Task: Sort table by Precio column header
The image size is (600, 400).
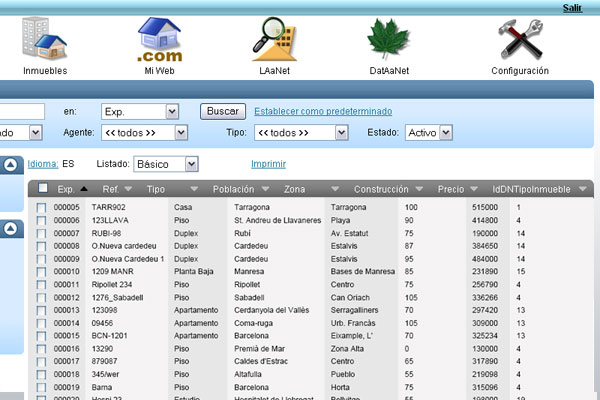Action: [450, 188]
